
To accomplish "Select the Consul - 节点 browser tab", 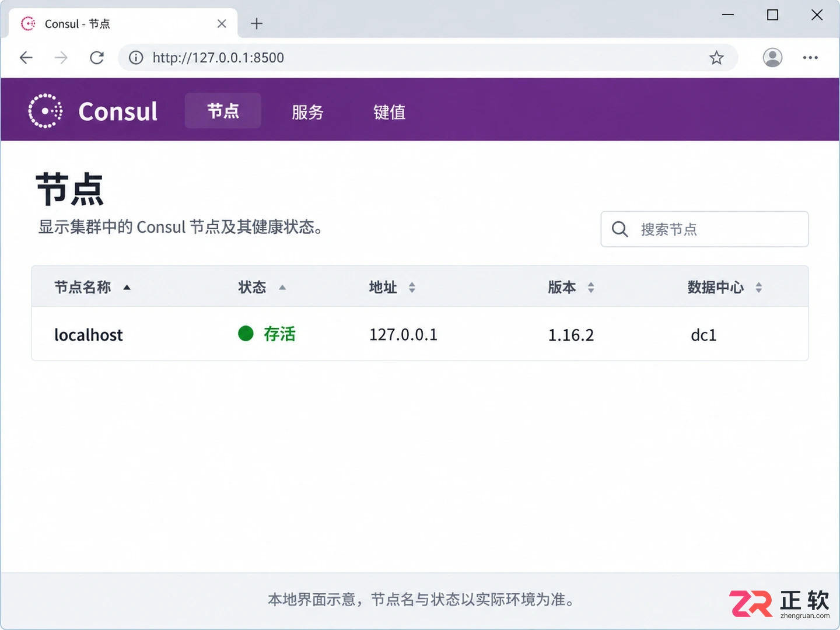I will pos(124,24).
